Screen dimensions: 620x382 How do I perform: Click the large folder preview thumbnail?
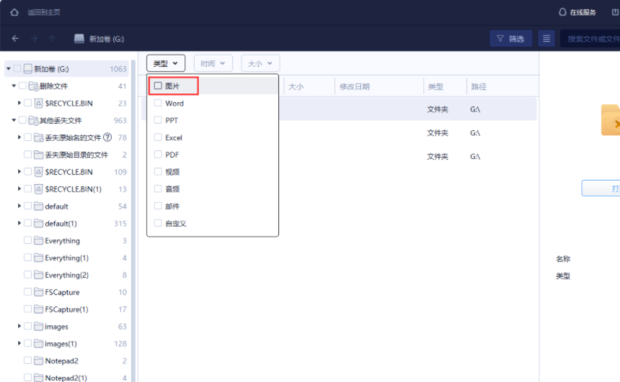[610, 120]
